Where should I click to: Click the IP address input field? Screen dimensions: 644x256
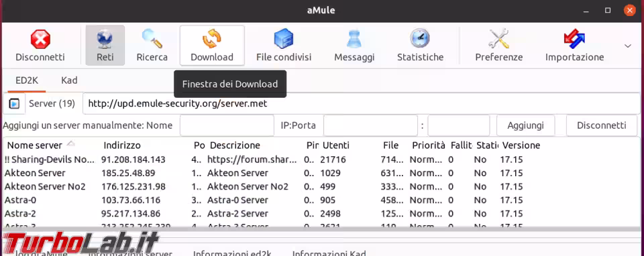pos(370,125)
